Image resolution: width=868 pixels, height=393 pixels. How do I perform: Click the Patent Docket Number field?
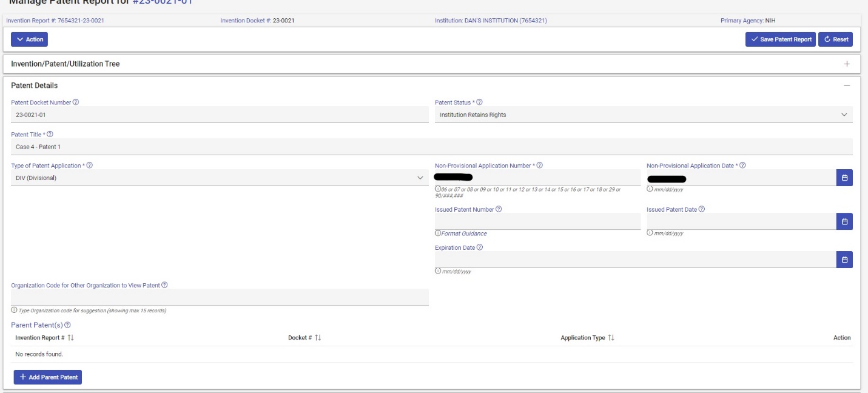220,115
